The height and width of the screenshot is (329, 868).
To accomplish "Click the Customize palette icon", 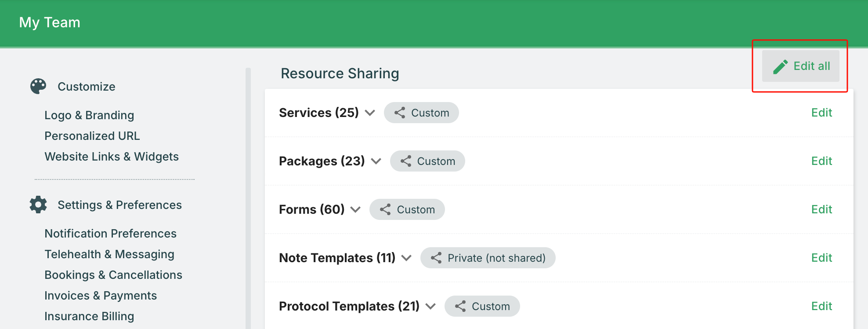I will pyautogui.click(x=38, y=86).
